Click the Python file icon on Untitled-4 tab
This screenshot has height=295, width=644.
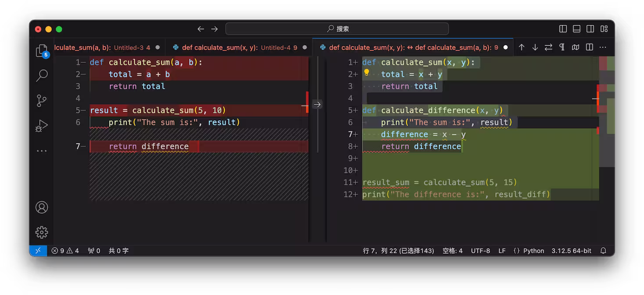176,47
